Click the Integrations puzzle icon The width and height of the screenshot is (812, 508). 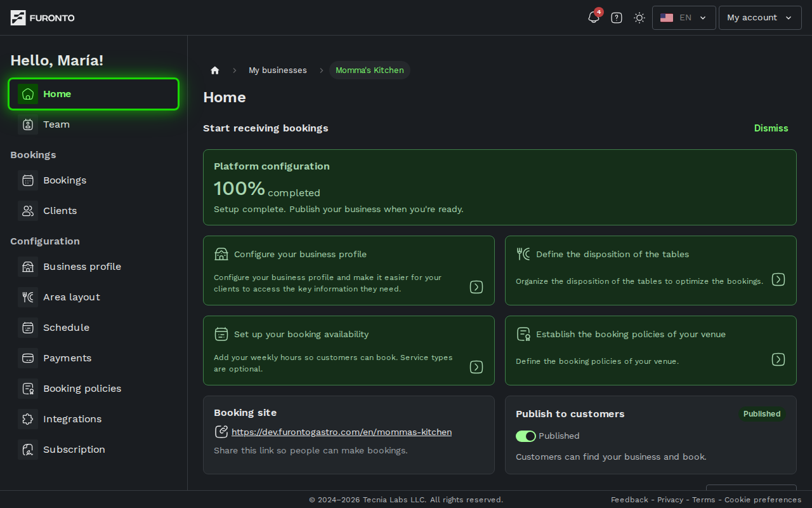click(28, 419)
